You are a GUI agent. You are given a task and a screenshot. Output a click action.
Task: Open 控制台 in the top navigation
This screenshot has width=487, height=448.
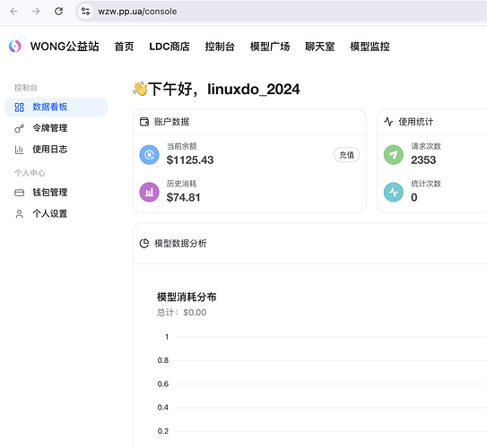(220, 47)
